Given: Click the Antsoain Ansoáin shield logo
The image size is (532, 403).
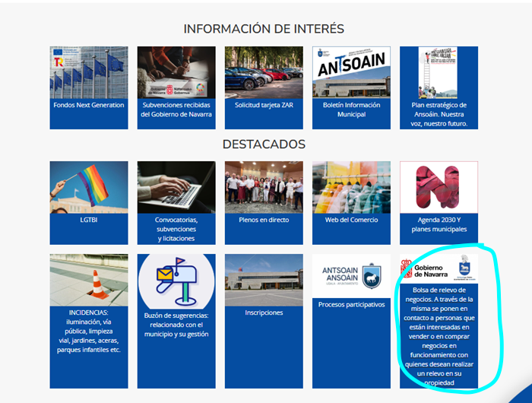Looking at the screenshot, I should click(351, 276).
